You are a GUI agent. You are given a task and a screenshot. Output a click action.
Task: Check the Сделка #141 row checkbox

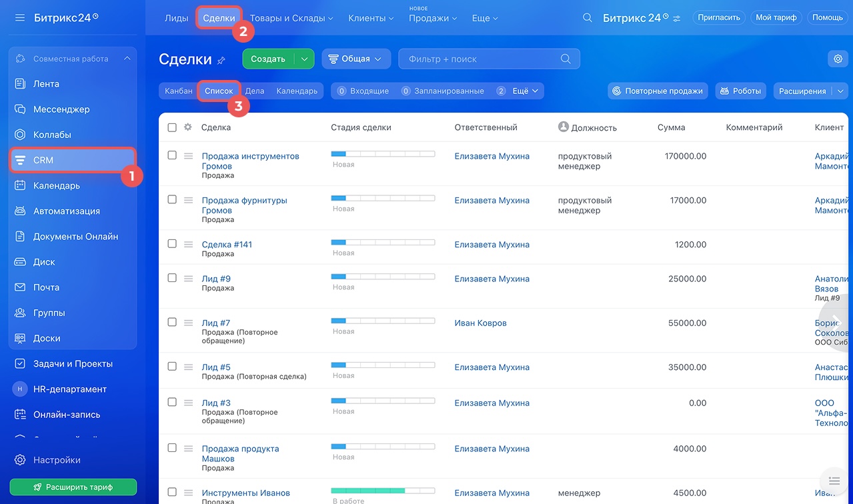pos(172,244)
